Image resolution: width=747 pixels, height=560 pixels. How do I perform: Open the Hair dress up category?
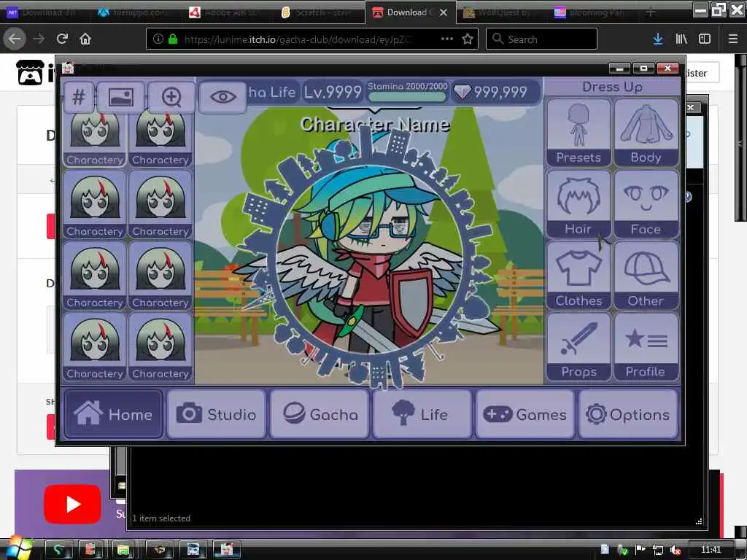click(x=578, y=204)
